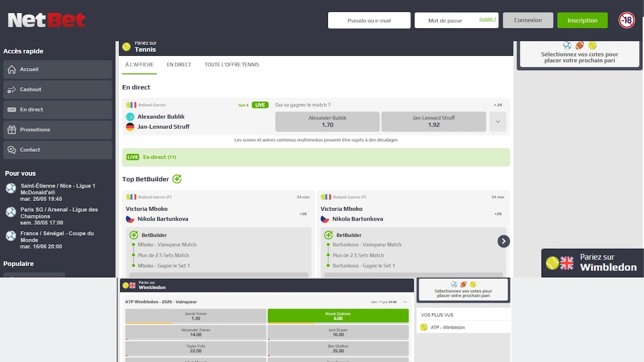644x362 pixels.
Task: Click the UK flag on Pariez sur Wimbledon banner
Action: pyautogui.click(x=567, y=263)
